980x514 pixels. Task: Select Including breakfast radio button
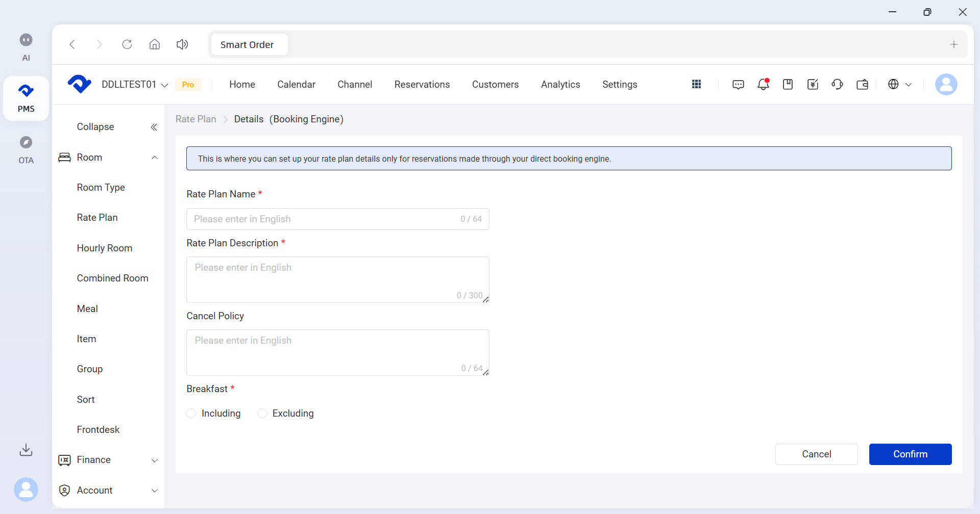click(x=191, y=414)
